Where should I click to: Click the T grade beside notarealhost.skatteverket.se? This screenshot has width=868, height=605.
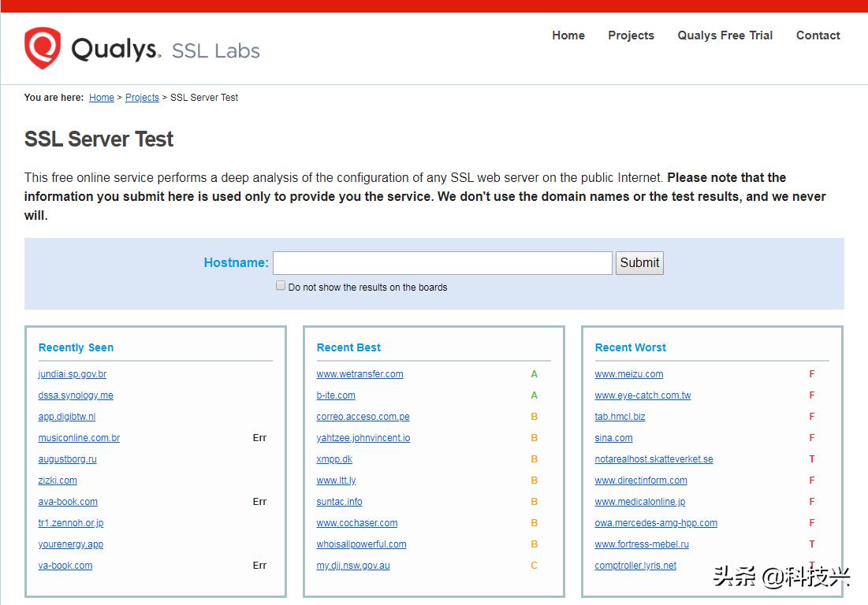pos(811,459)
